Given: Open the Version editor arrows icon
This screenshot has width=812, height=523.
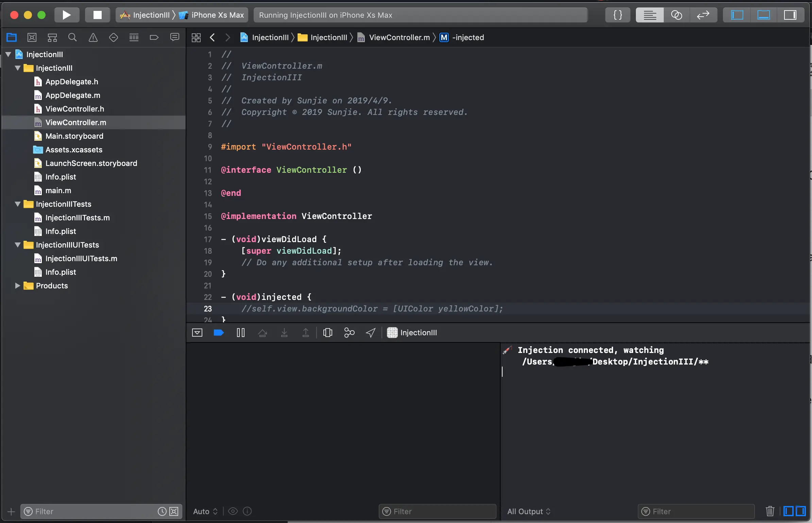Looking at the screenshot, I should pyautogui.click(x=703, y=15).
